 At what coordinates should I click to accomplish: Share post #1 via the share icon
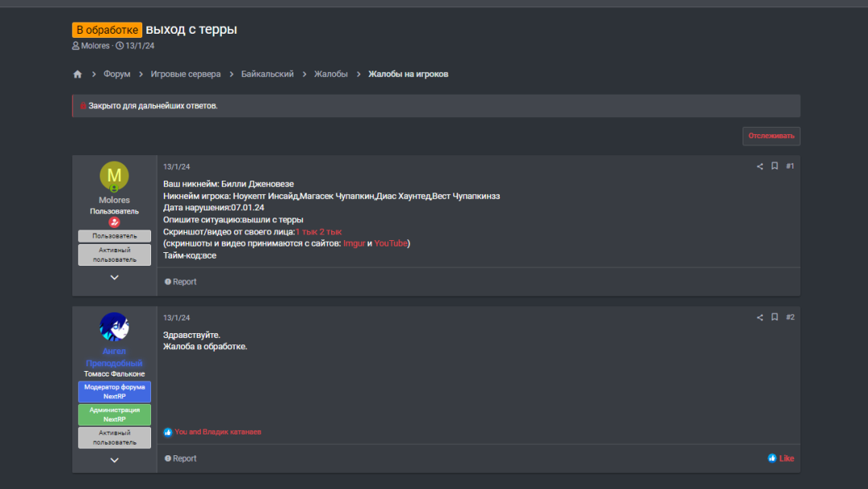pyautogui.click(x=759, y=166)
